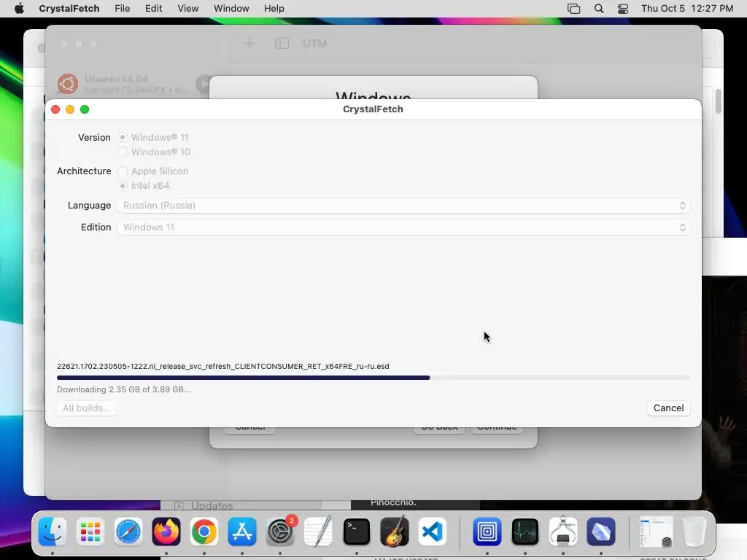
Task: Select the Windows 11 version radio button
Action: coord(123,137)
